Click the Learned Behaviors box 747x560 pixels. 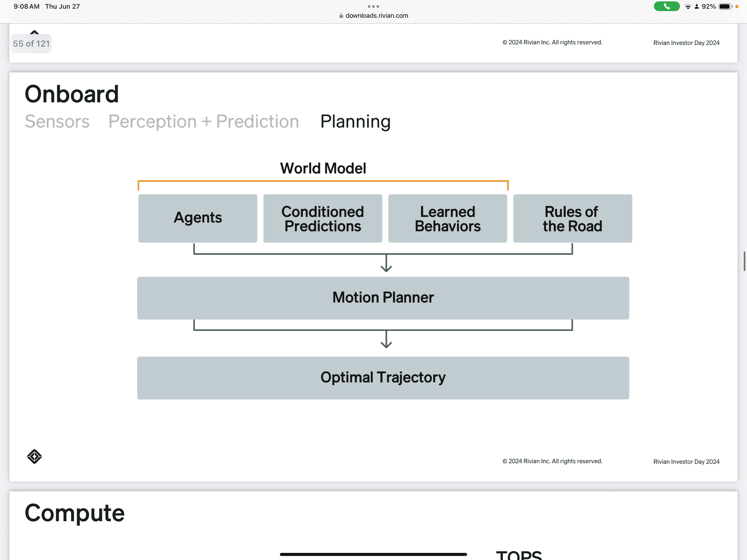(447, 218)
